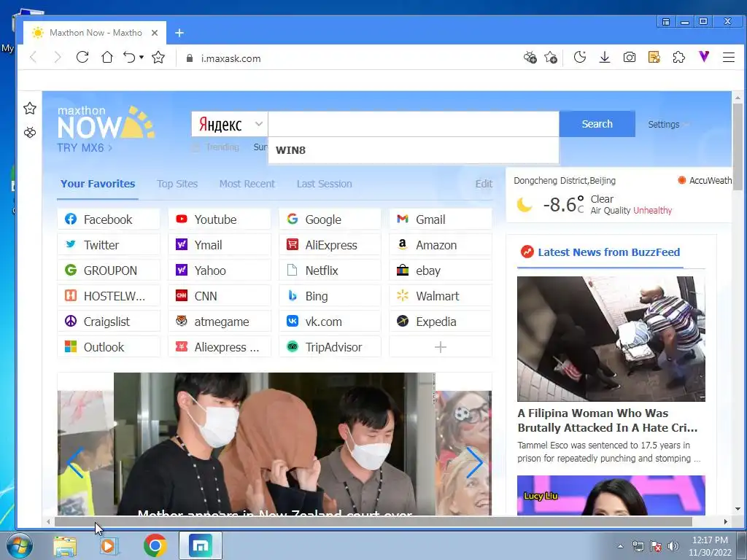
Task: Open the Netflix favorite tile
Action: (x=330, y=271)
